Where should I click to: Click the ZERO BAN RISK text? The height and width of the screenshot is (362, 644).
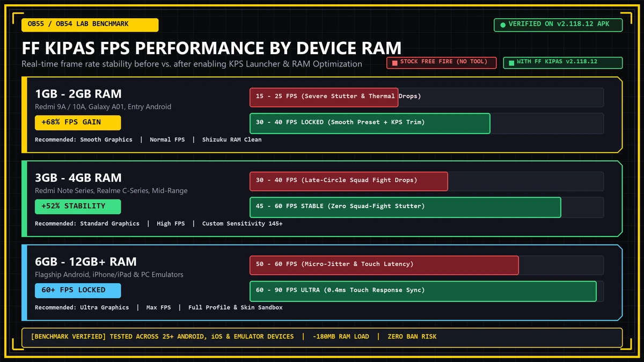(x=412, y=337)
